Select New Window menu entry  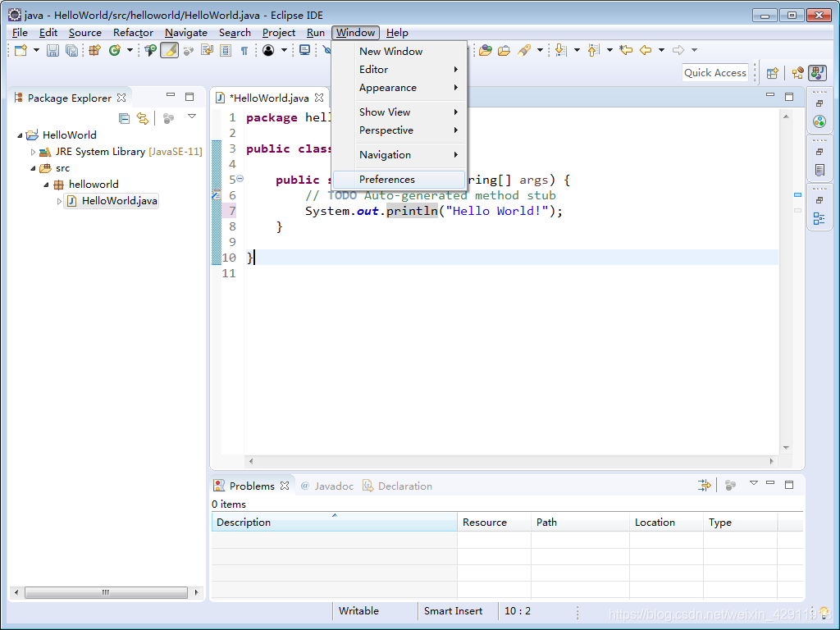[399, 52]
